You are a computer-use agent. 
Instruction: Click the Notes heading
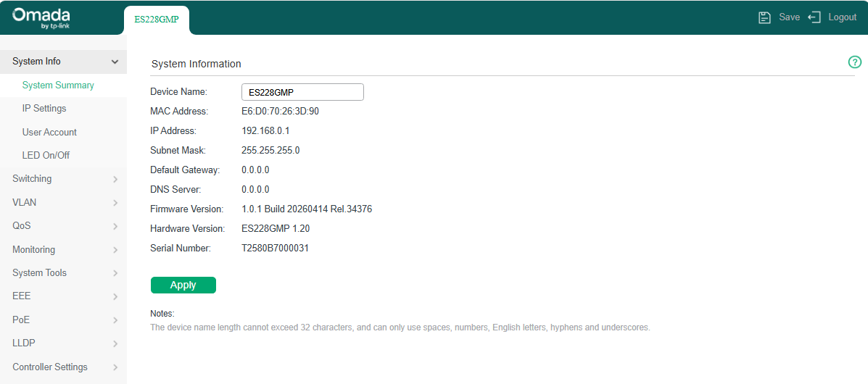tap(162, 314)
